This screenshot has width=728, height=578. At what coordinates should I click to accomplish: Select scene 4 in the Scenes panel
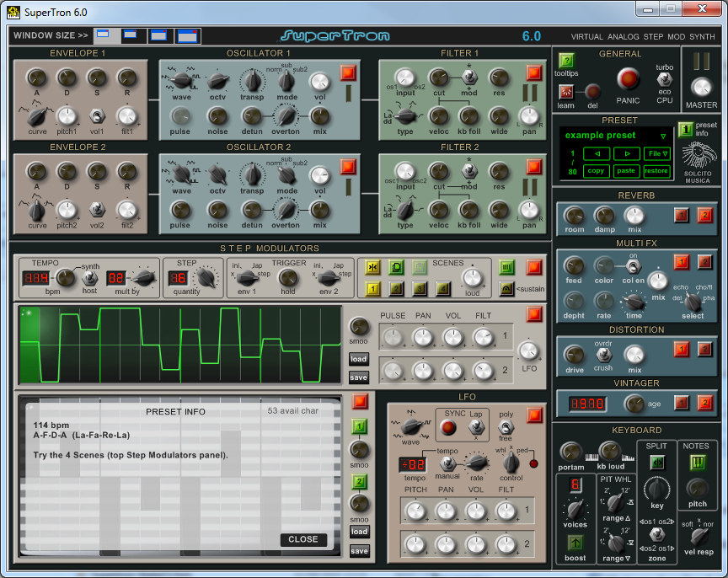click(x=443, y=289)
